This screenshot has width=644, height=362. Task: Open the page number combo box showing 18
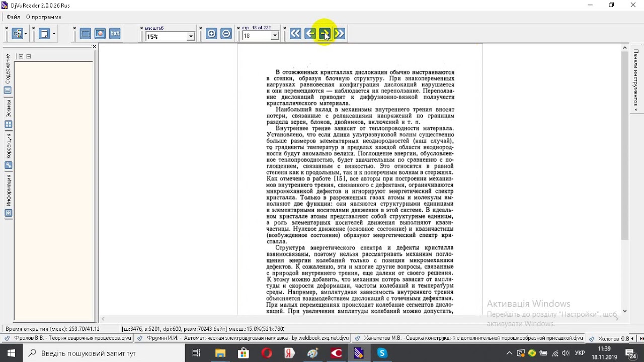(x=260, y=36)
